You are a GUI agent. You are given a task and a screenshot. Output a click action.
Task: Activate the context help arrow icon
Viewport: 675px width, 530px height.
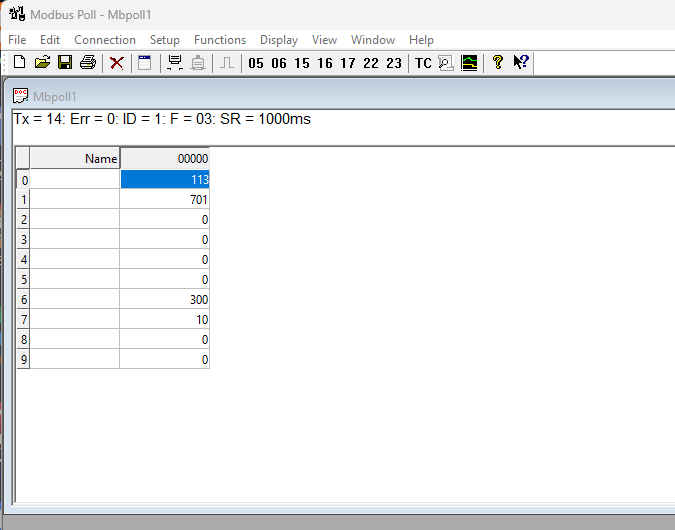(521, 62)
